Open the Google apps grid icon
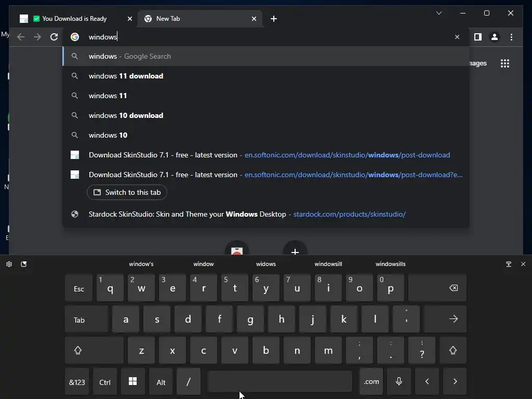Viewport: 532px width, 399px height. pos(505,63)
